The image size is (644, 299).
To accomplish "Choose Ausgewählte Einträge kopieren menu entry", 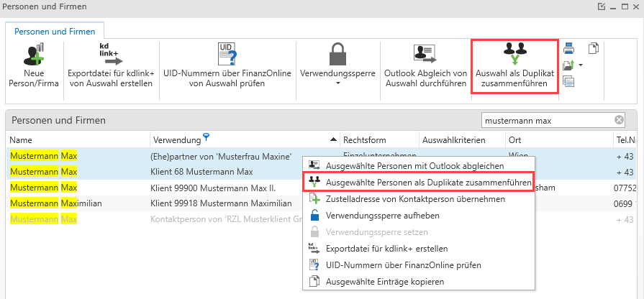I will tap(385, 281).
